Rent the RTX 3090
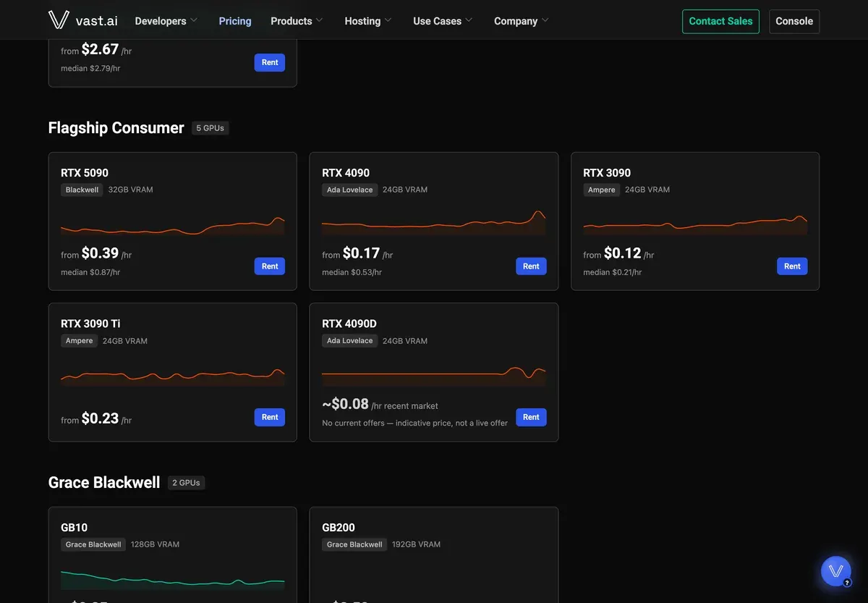868x603 pixels. [792, 266]
